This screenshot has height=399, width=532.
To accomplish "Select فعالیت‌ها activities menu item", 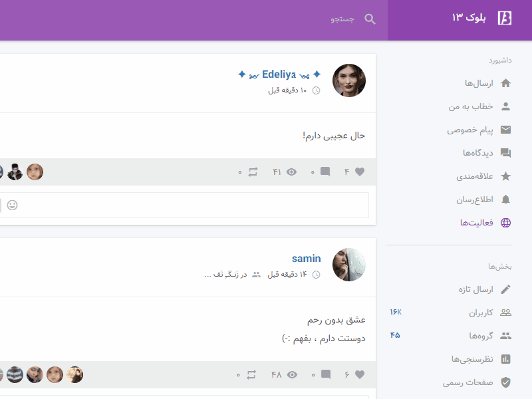I will point(485,222).
